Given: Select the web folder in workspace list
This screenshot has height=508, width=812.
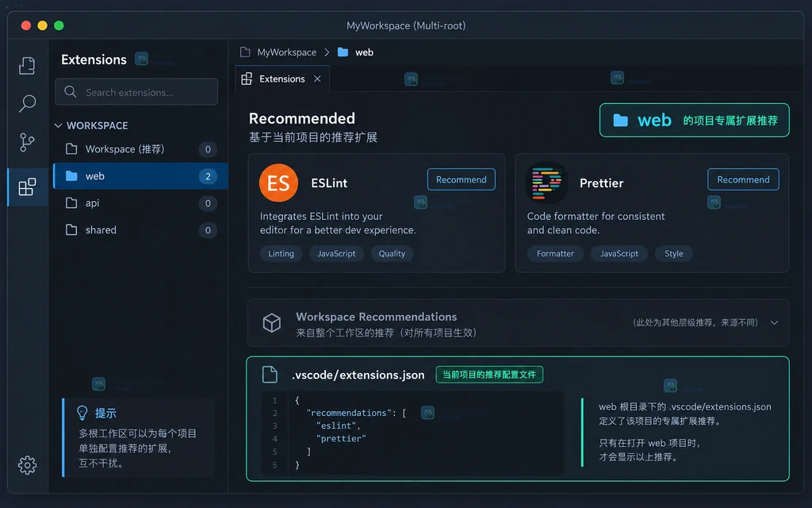Looking at the screenshot, I should coord(140,176).
